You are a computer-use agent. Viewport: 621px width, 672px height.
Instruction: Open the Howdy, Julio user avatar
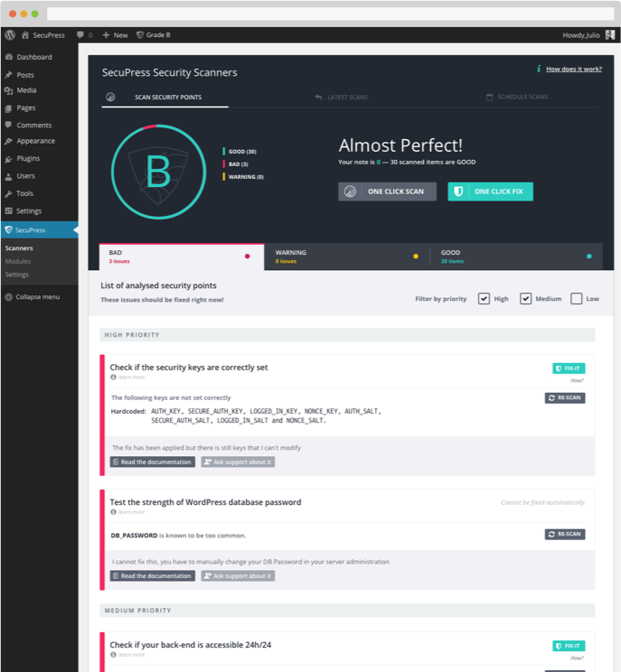tap(610, 35)
